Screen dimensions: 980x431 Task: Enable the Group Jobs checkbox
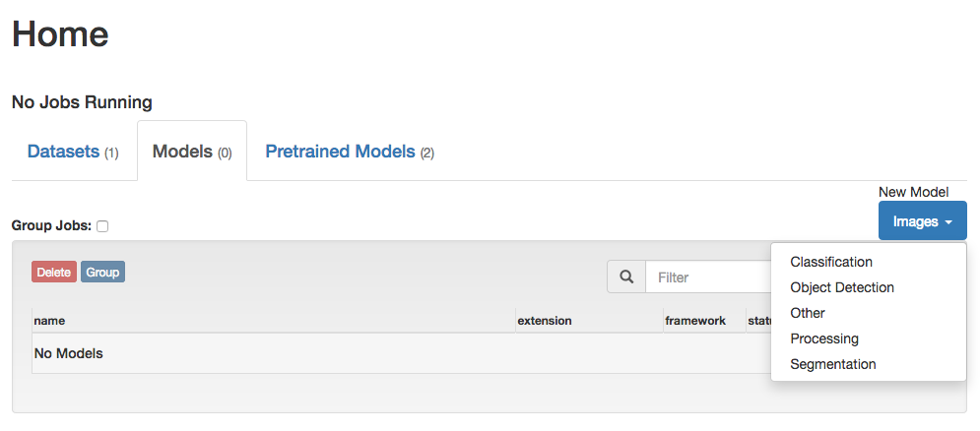click(102, 226)
